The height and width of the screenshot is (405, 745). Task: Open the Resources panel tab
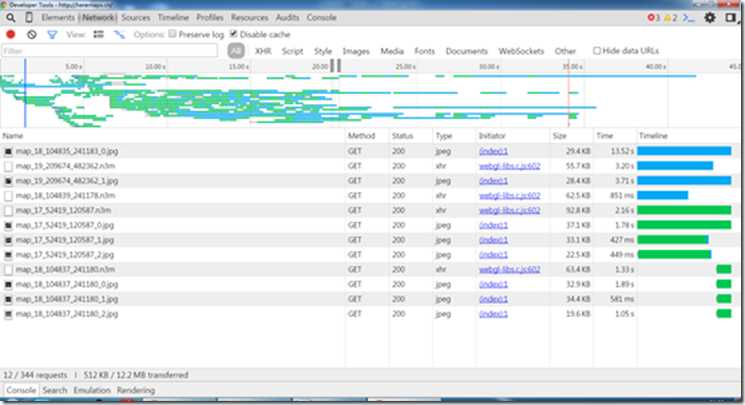pos(249,18)
